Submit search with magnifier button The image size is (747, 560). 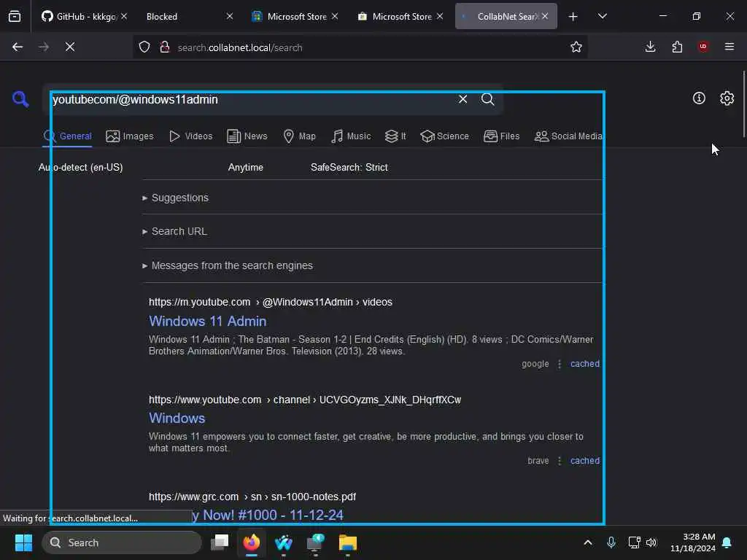tap(488, 99)
